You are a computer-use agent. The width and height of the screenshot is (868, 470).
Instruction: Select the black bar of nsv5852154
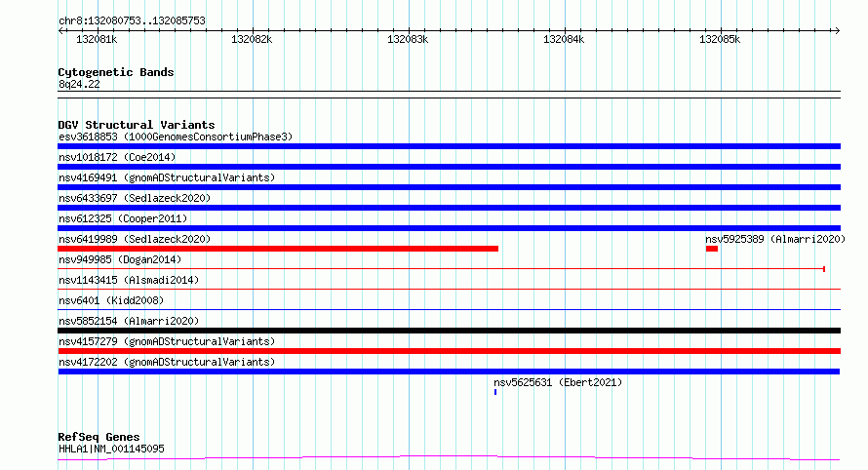(x=449, y=331)
